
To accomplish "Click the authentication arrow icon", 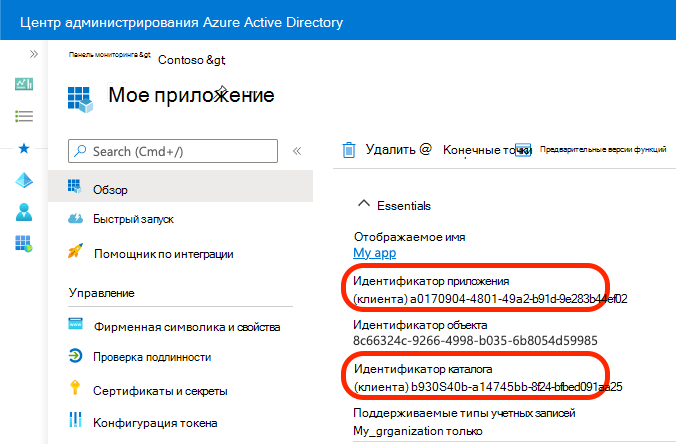I will point(75,356).
